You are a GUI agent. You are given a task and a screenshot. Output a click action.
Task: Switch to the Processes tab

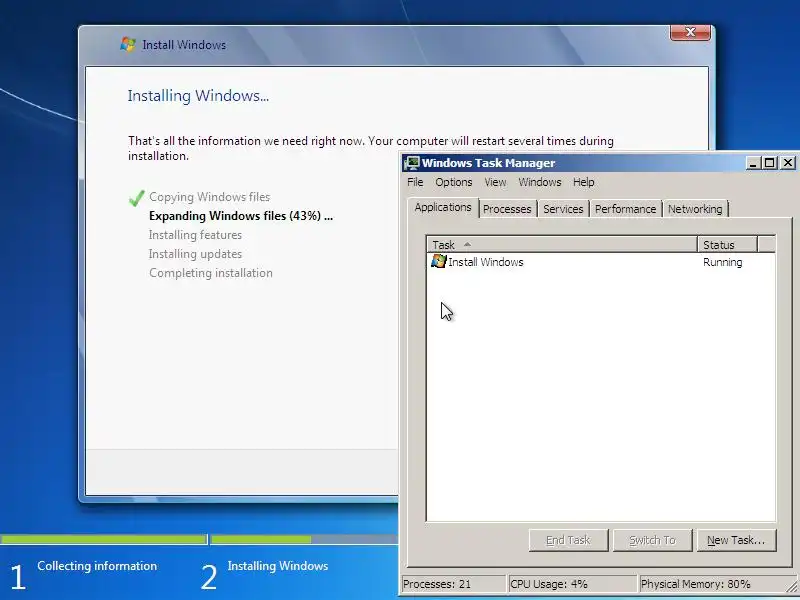tap(507, 209)
